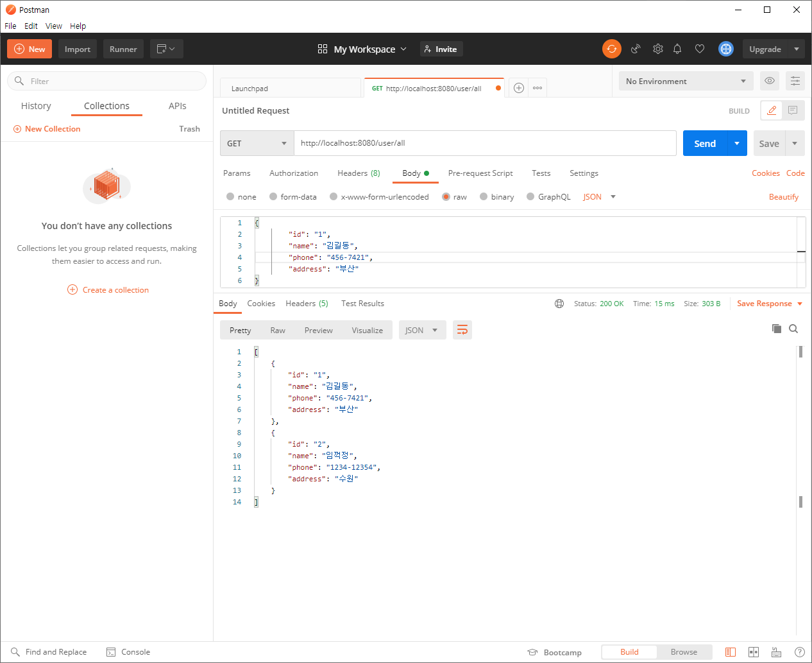Click the request URL field
Screen dimensions: 812x663
point(485,143)
